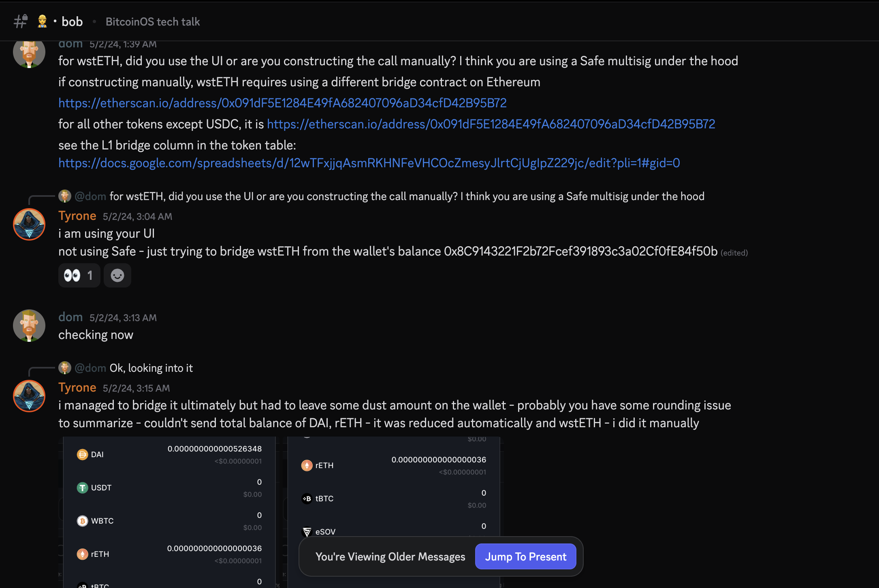This screenshot has width=879, height=588.
Task: Click the small avatar in wstETH reply preview
Action: pos(65,196)
